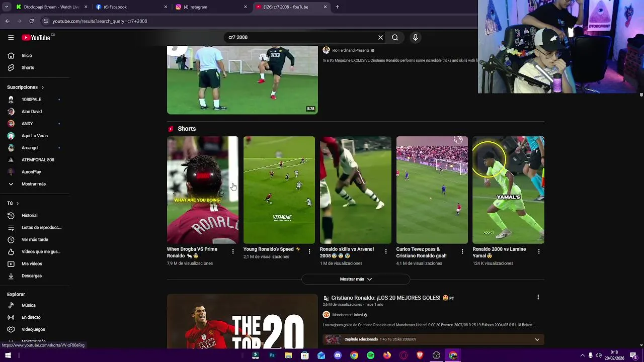The height and width of the screenshot is (362, 644).
Task: Open options for Young Ronaldo's Speed short
Action: point(309,251)
